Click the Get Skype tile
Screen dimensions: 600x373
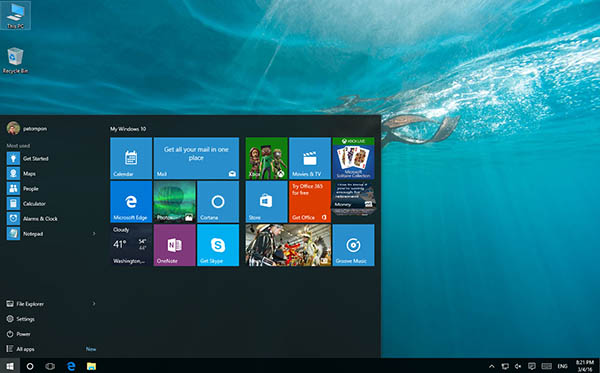click(x=218, y=245)
